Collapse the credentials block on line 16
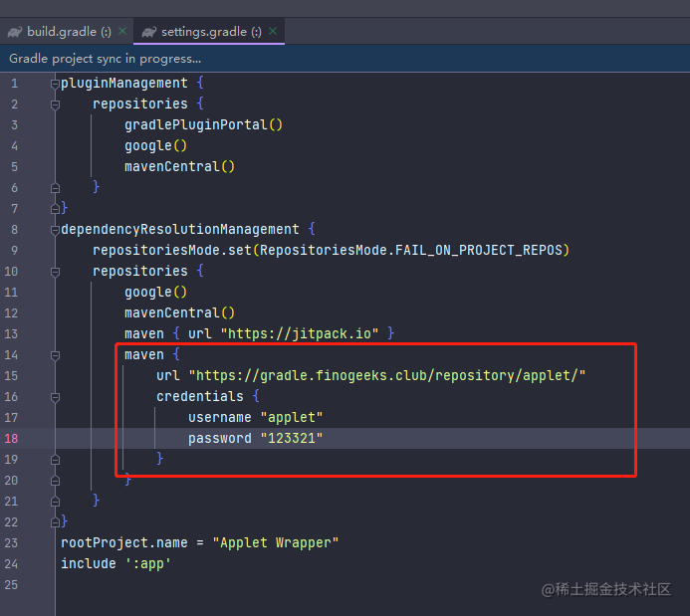The image size is (690, 616). click(55, 397)
